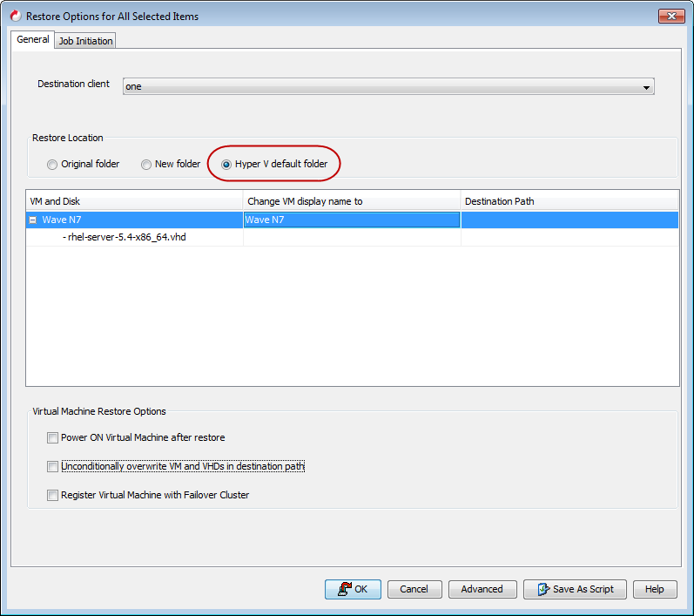The height and width of the screenshot is (616, 694).
Task: Select the Hyper V default folder option
Action: pos(226,164)
